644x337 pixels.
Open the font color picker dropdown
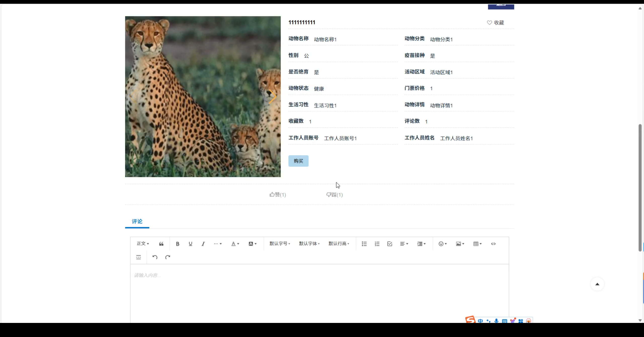point(235,244)
